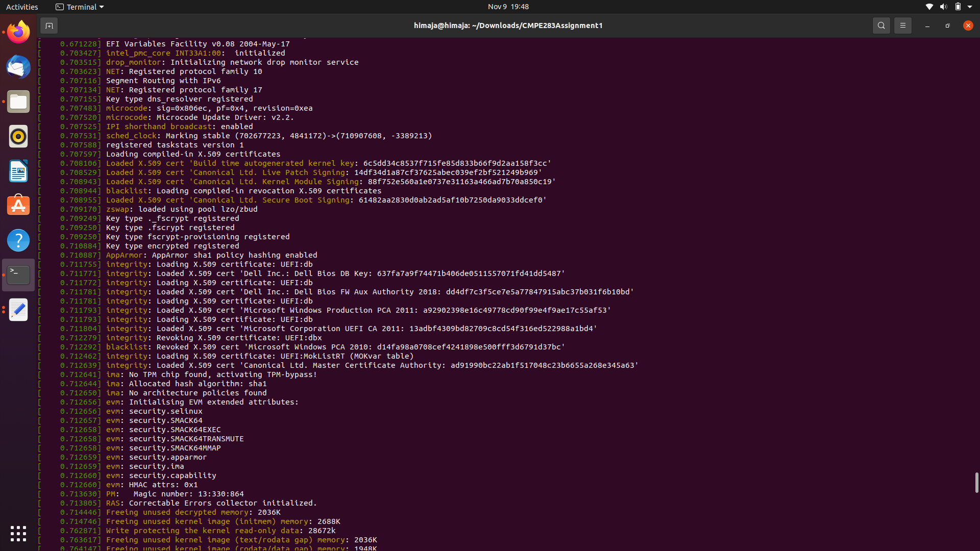Screen dimensions: 980x551
Task: Click the 'Key type dns_resolver registered' line
Action: 180,99
